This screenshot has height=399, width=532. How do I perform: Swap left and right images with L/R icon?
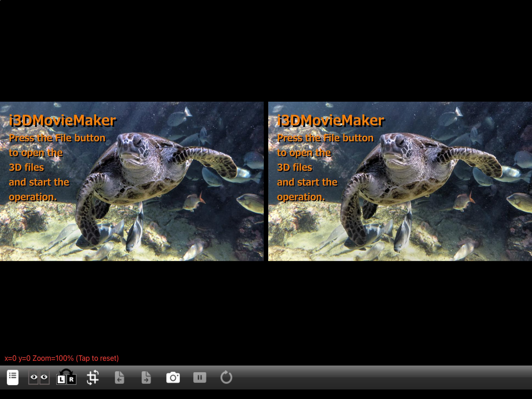coord(66,377)
